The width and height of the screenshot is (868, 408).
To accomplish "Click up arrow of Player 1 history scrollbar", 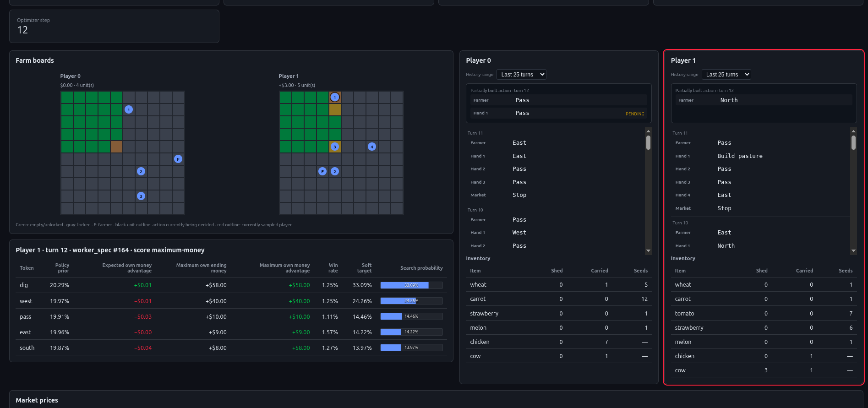I will coord(853,131).
